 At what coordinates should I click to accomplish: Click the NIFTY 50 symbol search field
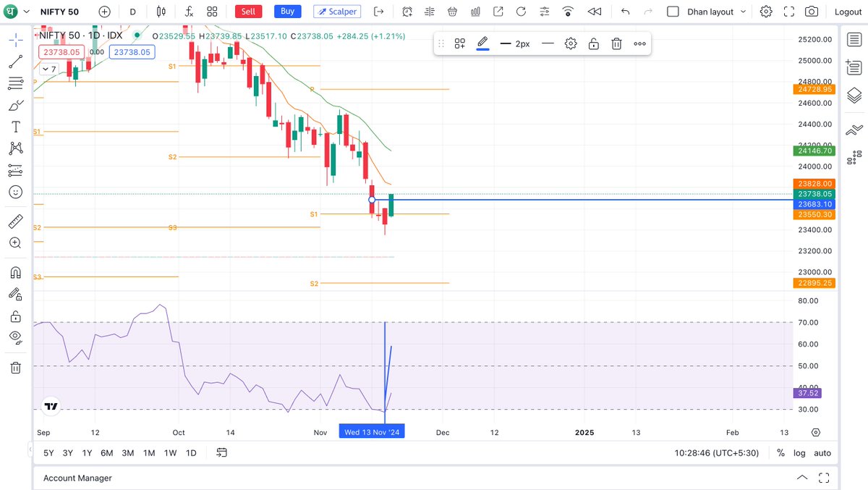(59, 12)
